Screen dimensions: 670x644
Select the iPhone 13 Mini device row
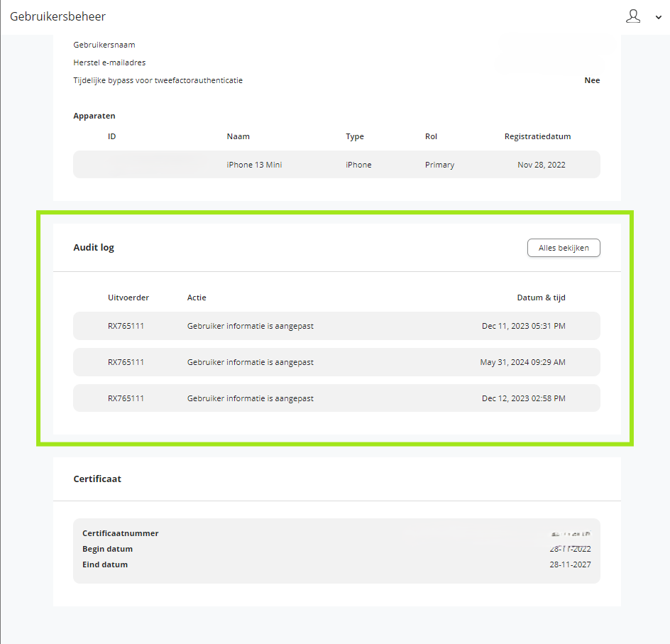(x=336, y=165)
